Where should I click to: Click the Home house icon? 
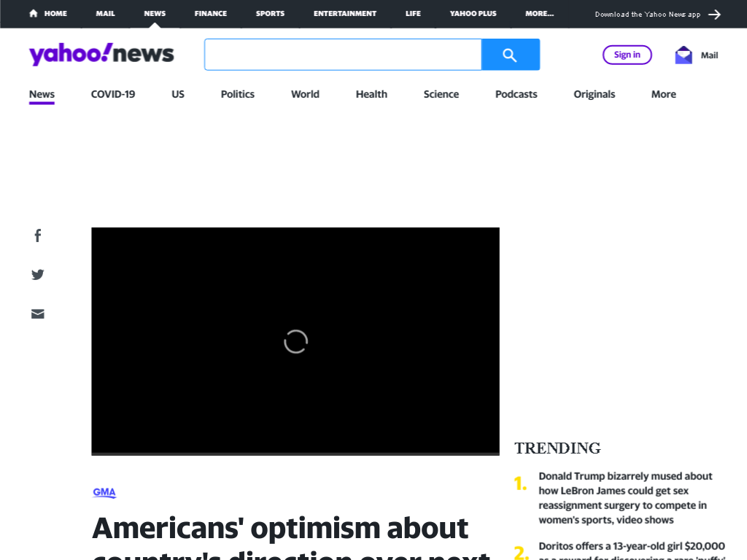pos(34,13)
